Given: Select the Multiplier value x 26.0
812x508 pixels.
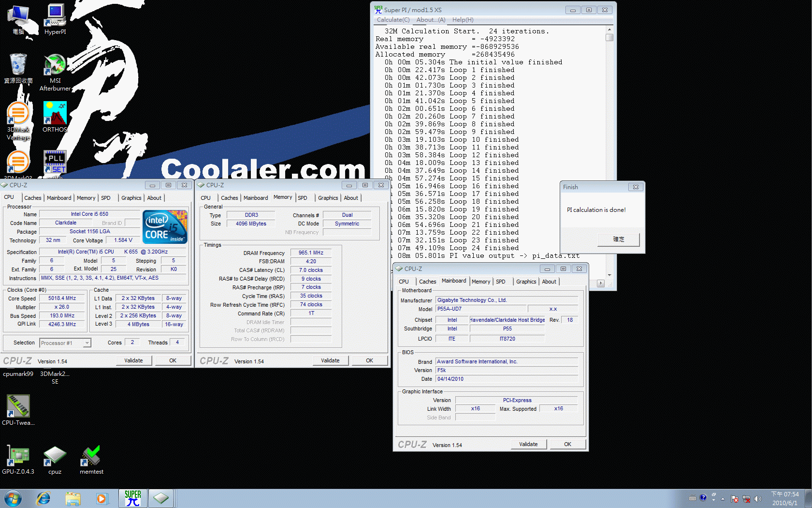Looking at the screenshot, I should coord(62,307).
